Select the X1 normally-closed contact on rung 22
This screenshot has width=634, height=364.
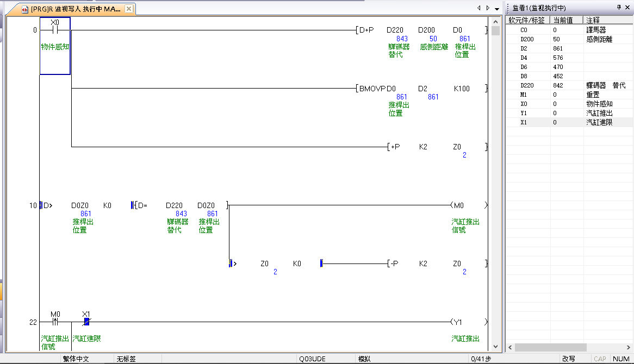pos(86,322)
